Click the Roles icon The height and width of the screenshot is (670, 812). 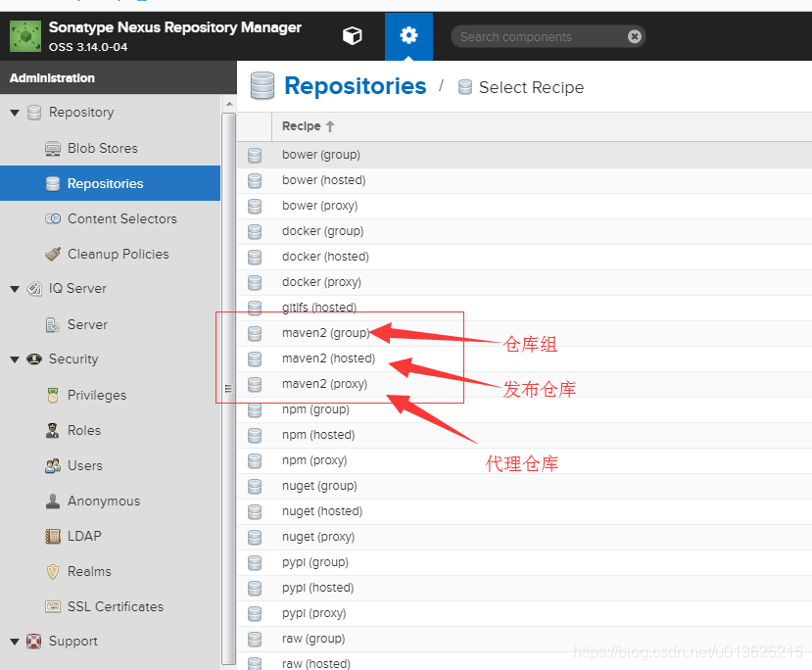[x=52, y=430]
